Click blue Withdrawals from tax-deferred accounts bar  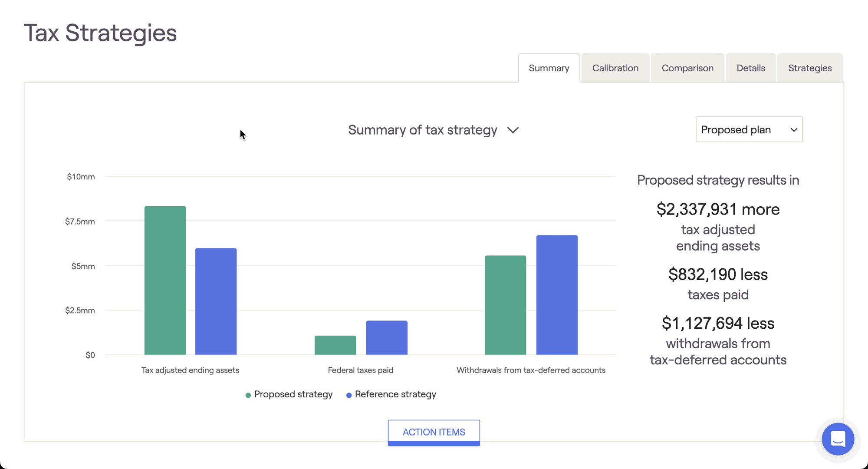(557, 295)
